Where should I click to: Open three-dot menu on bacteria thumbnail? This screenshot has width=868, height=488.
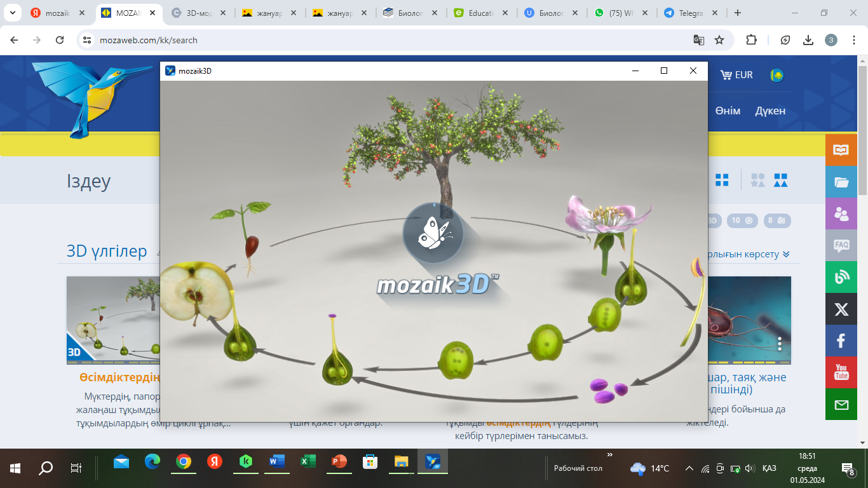pyautogui.click(x=780, y=344)
